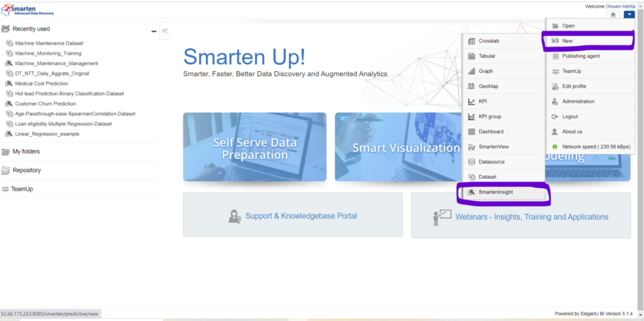Click the Webinars presenter icon

click(442, 217)
